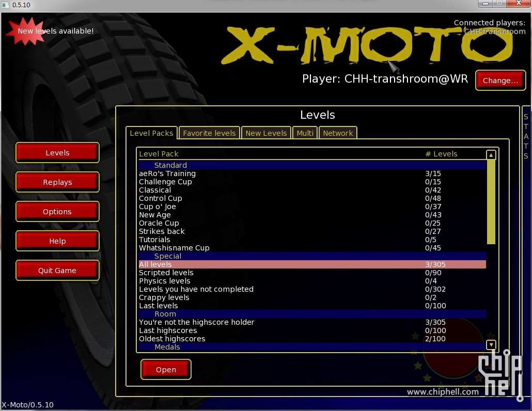The image size is (532, 411).
Task: Select the aeRo's Training pack
Action: pyautogui.click(x=312, y=173)
